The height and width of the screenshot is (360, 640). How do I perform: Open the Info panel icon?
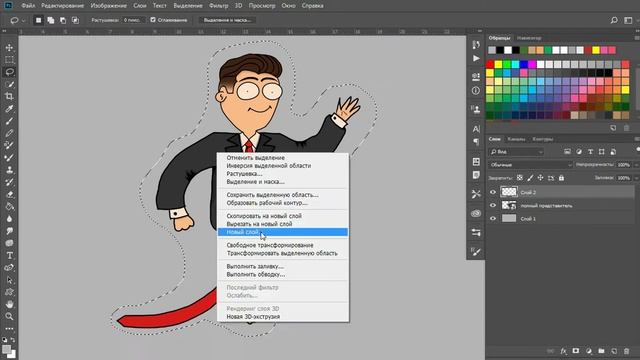tap(476, 91)
